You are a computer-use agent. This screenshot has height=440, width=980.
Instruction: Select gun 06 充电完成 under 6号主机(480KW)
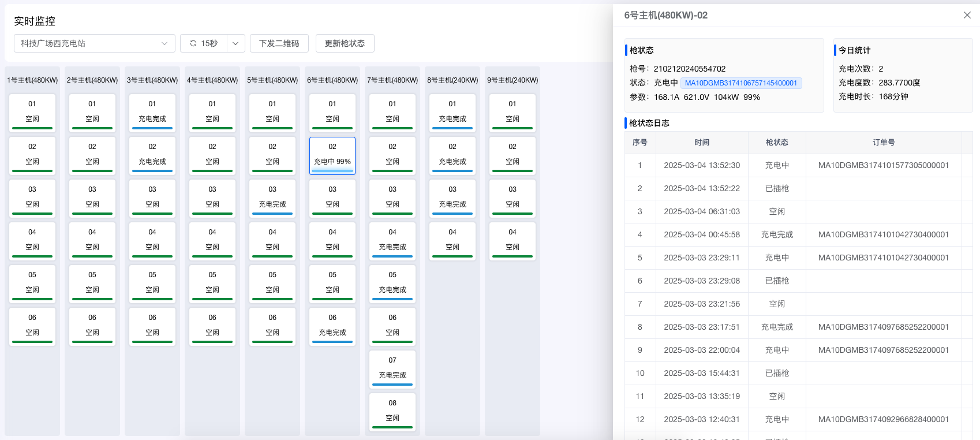tap(332, 327)
